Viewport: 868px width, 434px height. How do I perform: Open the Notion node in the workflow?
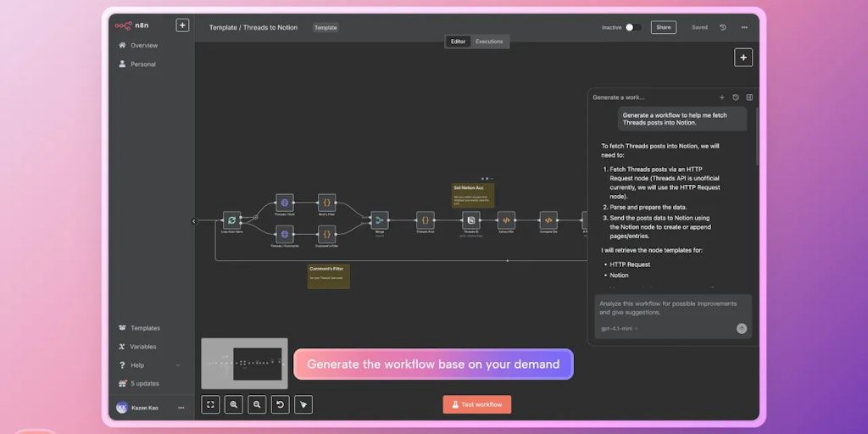click(471, 220)
